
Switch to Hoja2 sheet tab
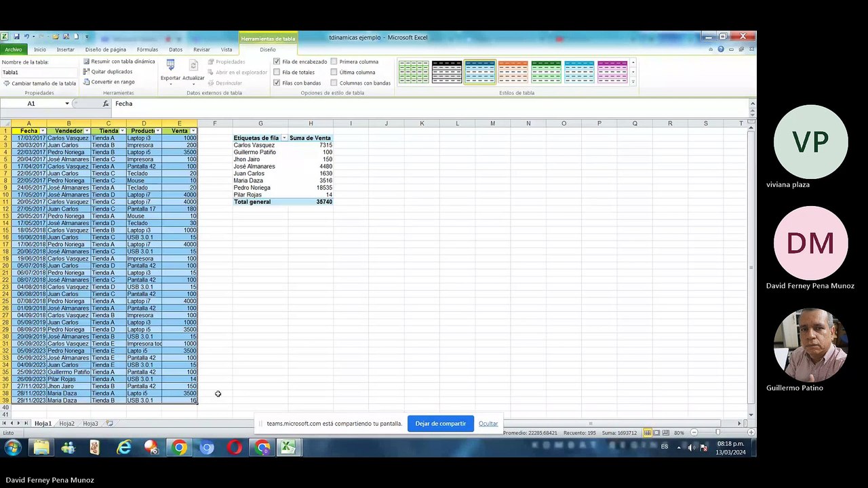(66, 424)
